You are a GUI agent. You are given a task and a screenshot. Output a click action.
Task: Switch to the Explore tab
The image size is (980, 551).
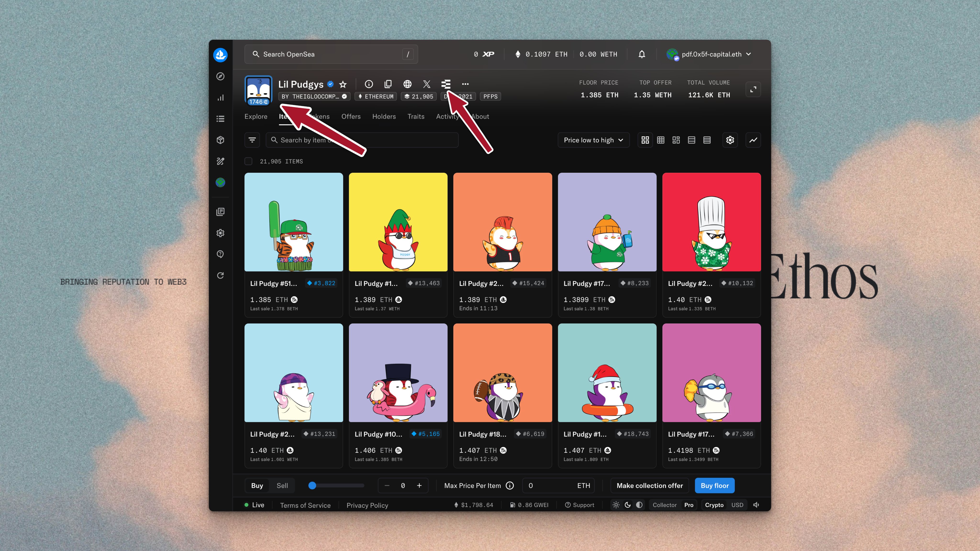click(x=256, y=117)
